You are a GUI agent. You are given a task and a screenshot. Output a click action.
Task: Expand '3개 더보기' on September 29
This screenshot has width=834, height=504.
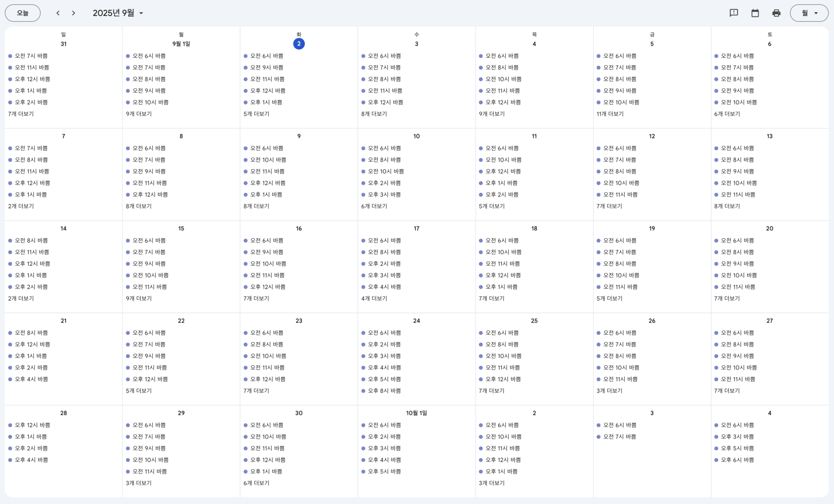point(139,483)
